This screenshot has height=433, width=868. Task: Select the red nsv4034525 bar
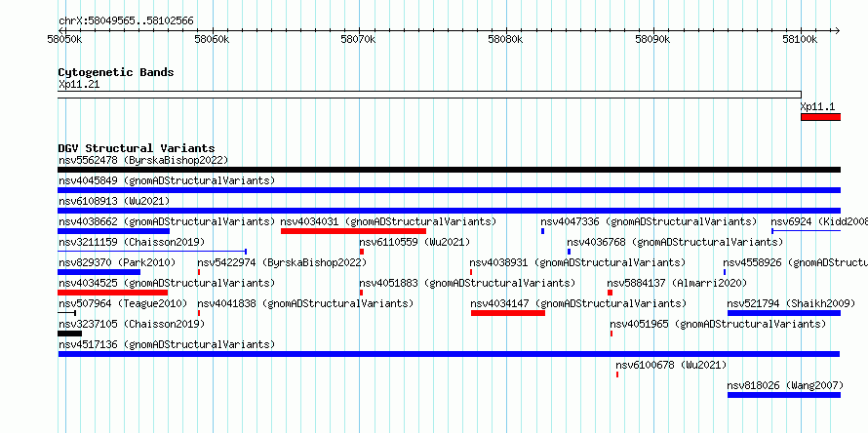click(112, 293)
